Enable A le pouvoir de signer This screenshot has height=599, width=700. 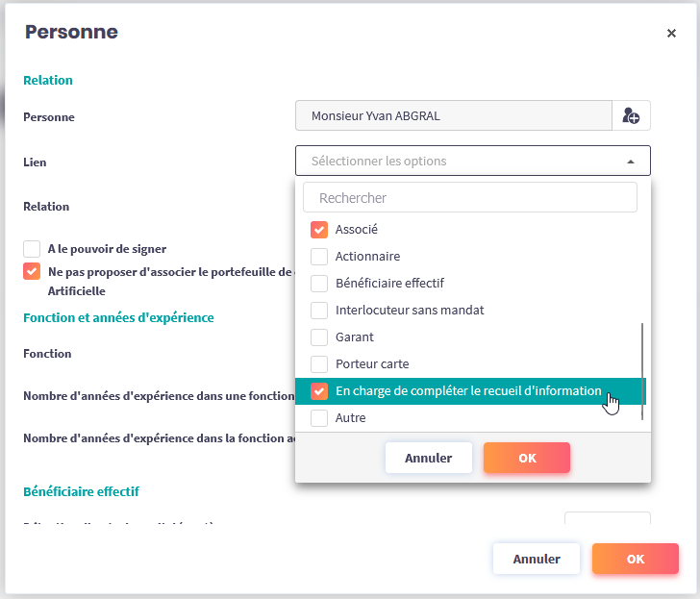click(32, 248)
